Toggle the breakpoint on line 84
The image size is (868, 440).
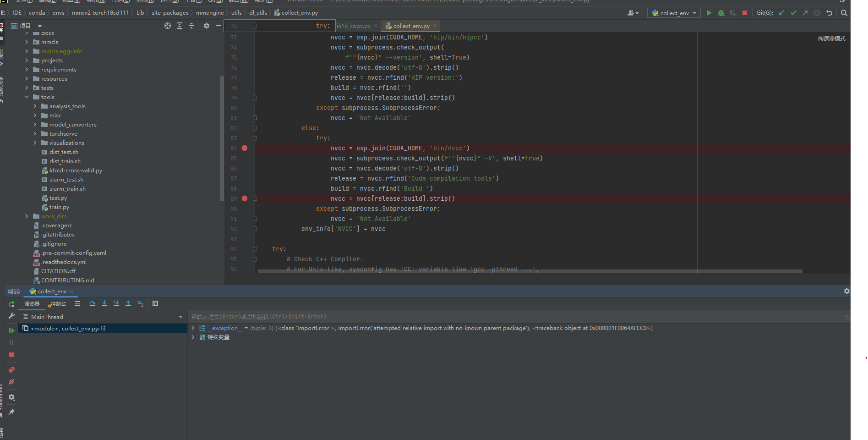pyautogui.click(x=244, y=148)
